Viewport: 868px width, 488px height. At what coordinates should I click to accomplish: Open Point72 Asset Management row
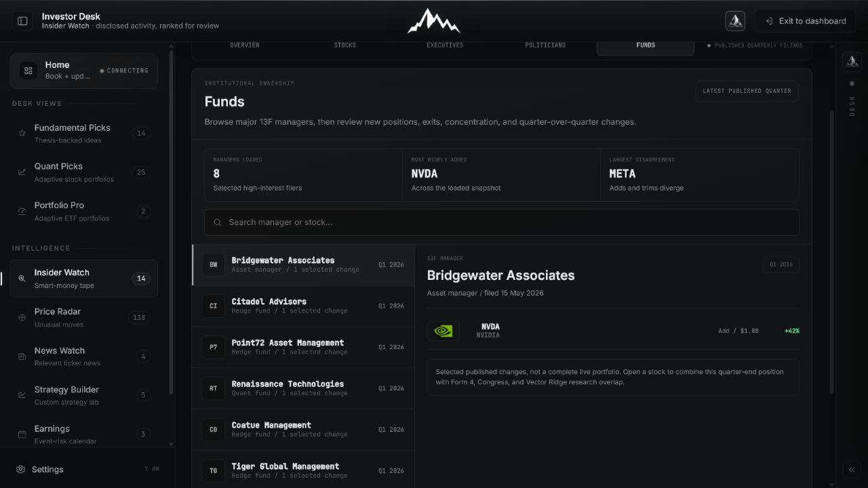[303, 347]
